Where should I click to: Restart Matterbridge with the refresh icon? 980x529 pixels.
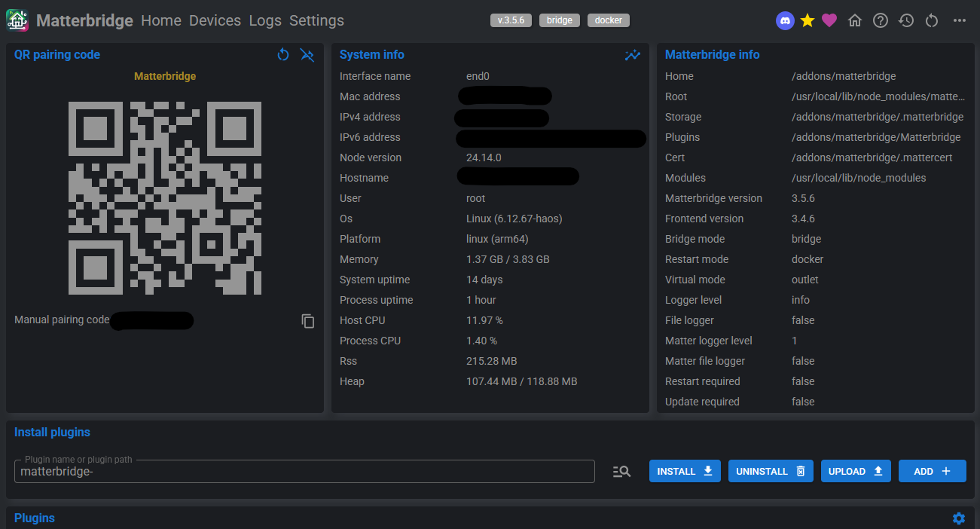[932, 20]
